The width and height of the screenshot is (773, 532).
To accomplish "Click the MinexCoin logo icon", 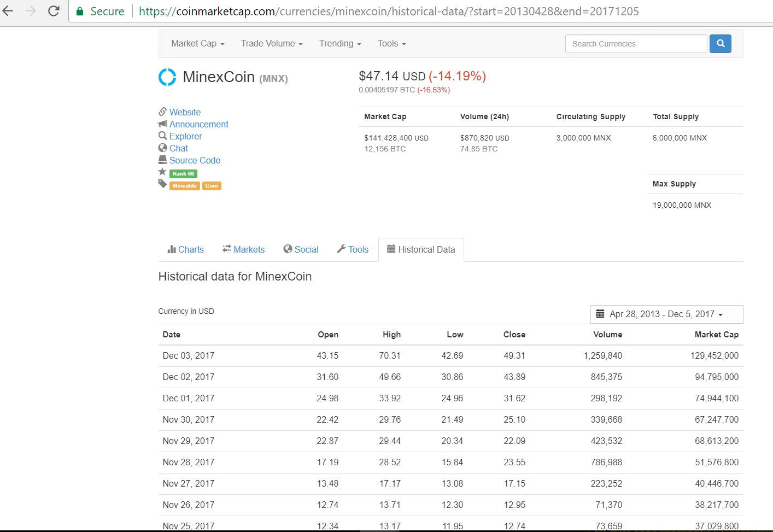I will 167,77.
